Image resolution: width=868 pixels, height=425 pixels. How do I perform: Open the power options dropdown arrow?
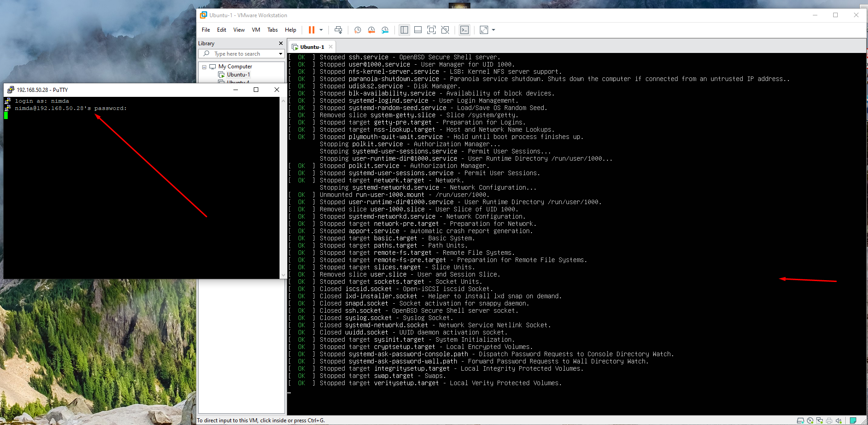click(321, 30)
